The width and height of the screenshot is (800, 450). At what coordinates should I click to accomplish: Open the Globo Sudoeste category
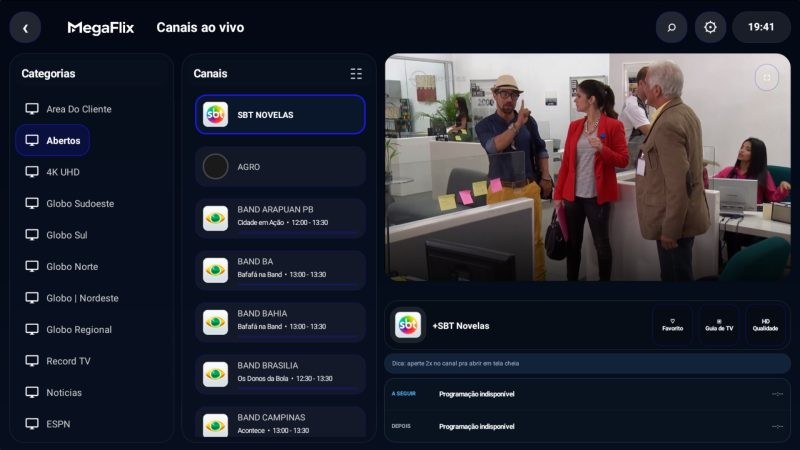click(x=70, y=204)
